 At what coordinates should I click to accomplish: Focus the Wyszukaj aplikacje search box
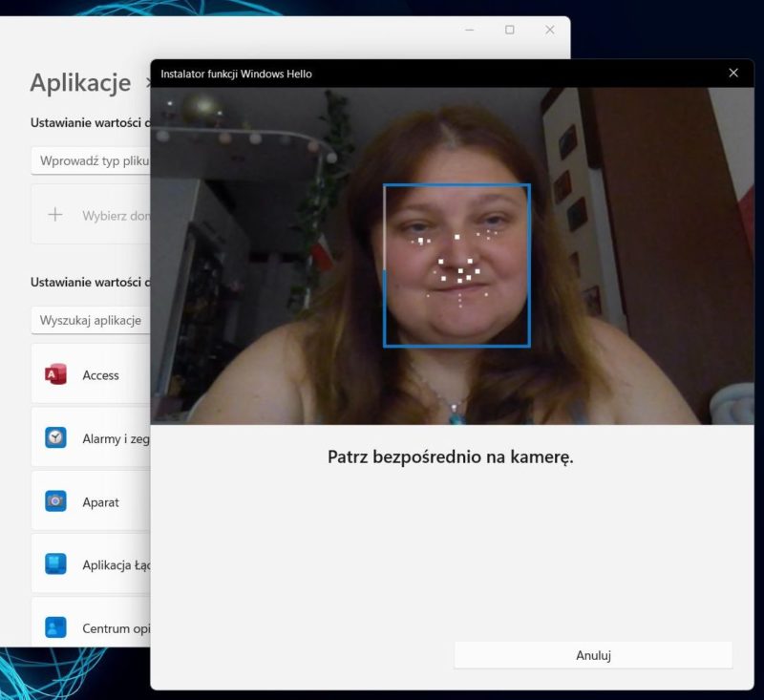click(91, 320)
